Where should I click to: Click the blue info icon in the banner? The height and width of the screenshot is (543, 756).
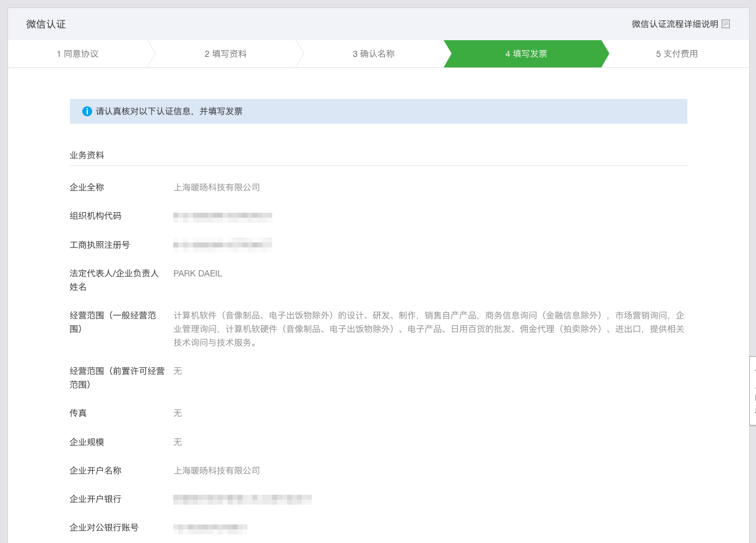pos(87,111)
